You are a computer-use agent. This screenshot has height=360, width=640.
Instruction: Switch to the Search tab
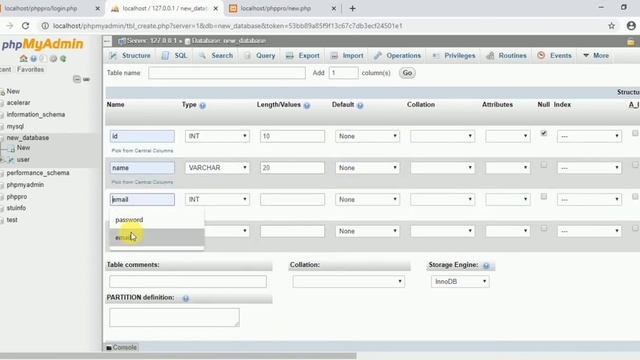point(216,56)
